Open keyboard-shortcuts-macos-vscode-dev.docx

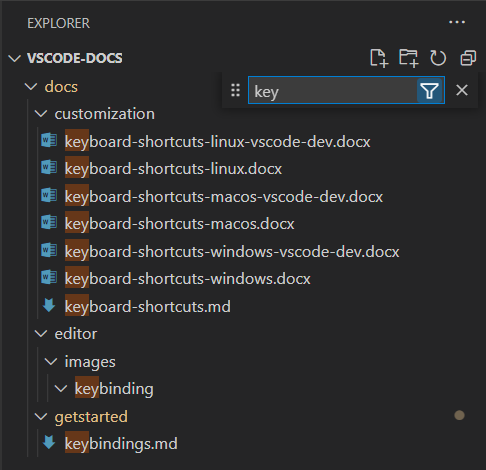(x=224, y=197)
